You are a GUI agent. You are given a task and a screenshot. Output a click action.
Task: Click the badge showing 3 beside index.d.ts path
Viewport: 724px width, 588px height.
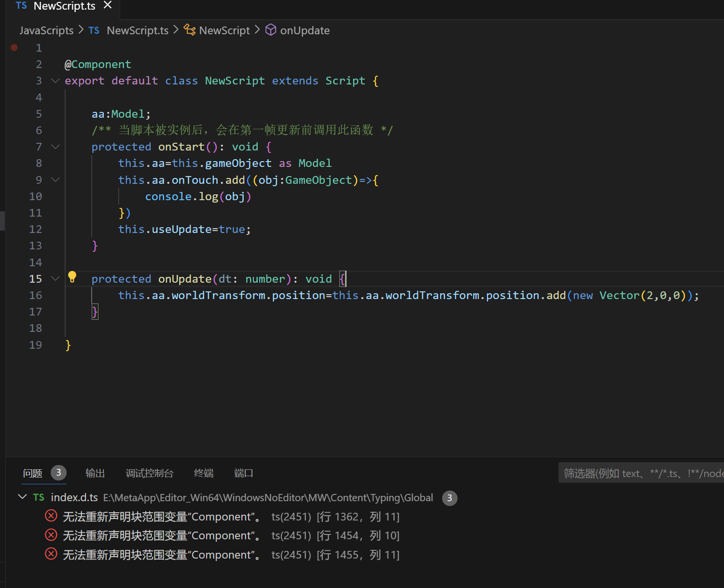point(449,498)
